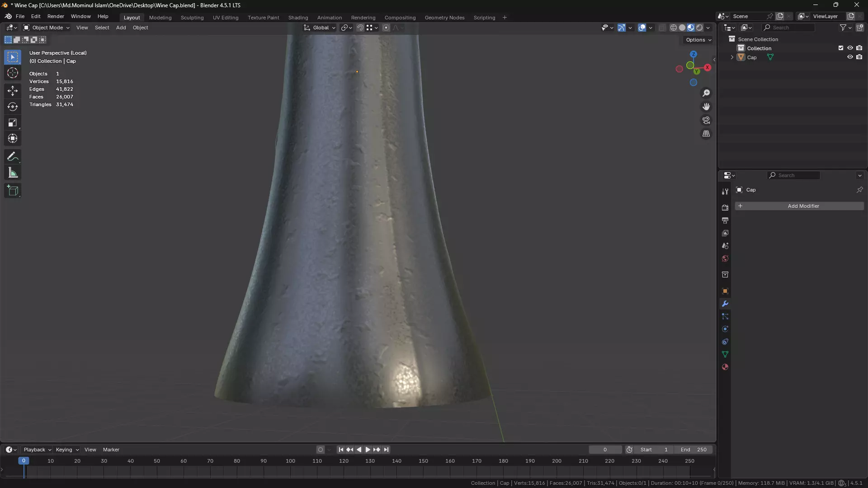Image resolution: width=868 pixels, height=488 pixels.
Task: Open the Options dropdown in viewport
Action: [x=698, y=40]
